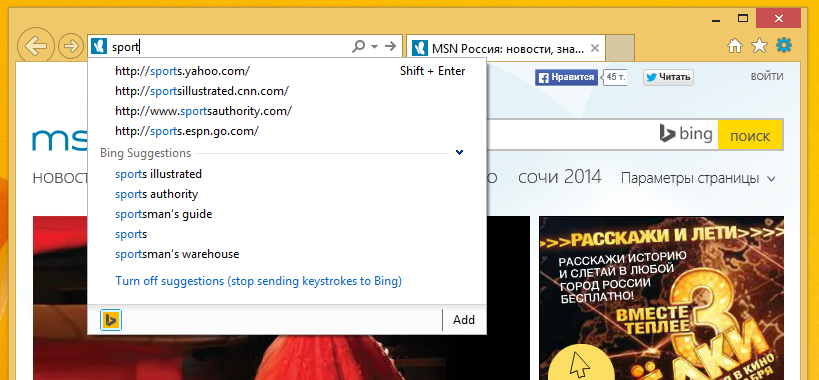Click the 45 т. Facebook like counter

pos(614,77)
